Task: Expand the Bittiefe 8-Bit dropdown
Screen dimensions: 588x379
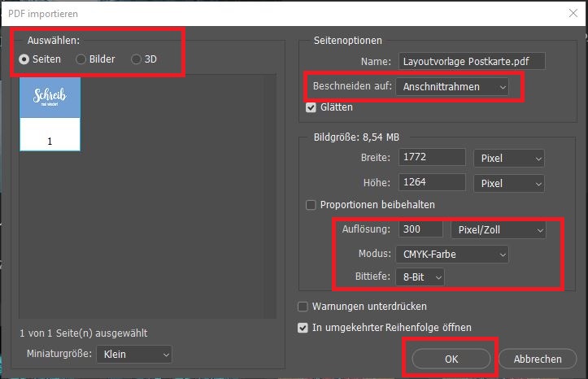Action: [x=420, y=277]
